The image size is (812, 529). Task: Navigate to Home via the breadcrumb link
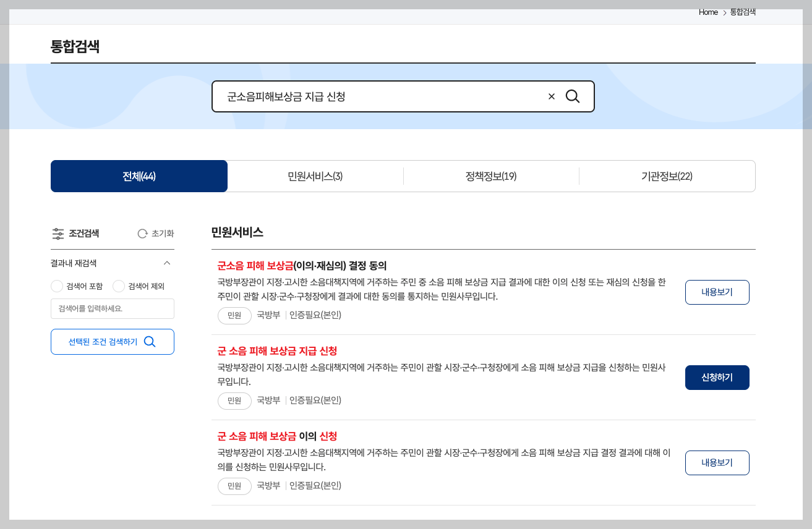click(x=707, y=12)
